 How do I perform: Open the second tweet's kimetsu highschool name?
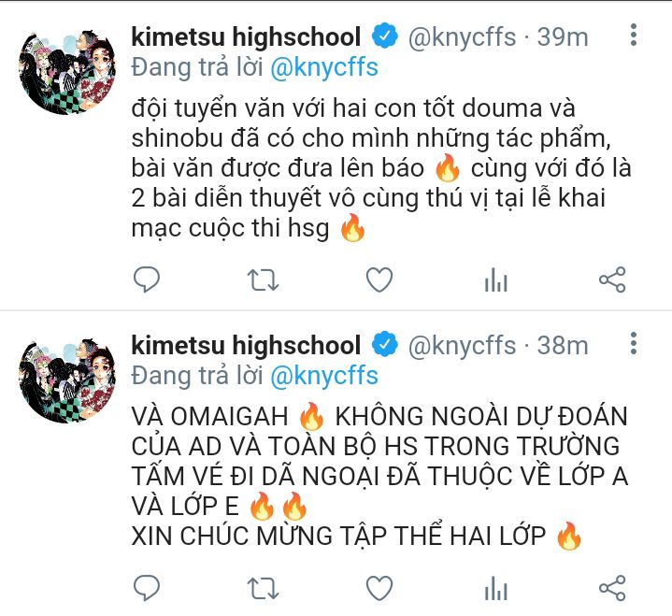246,345
